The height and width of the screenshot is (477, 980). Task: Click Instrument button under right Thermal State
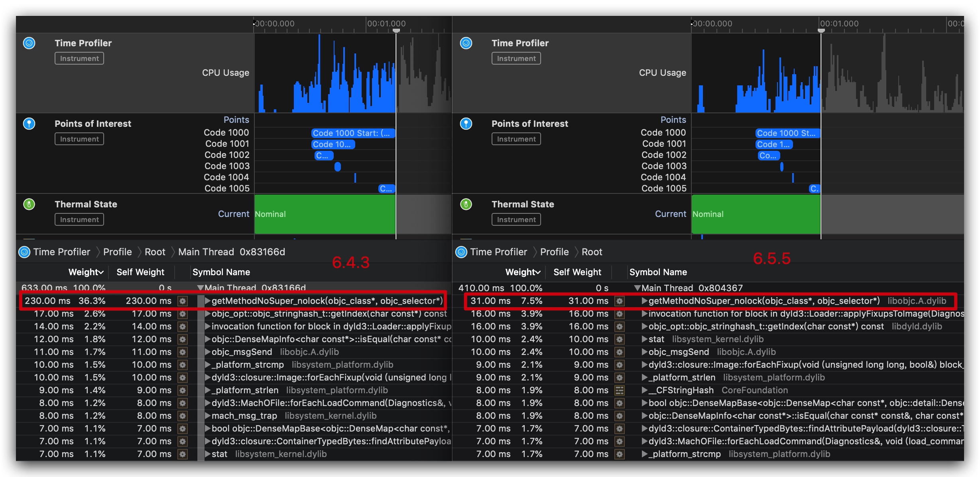point(516,220)
